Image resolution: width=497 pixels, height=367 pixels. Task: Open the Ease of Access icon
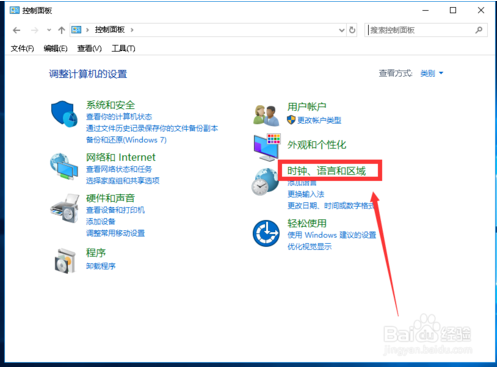[266, 233]
